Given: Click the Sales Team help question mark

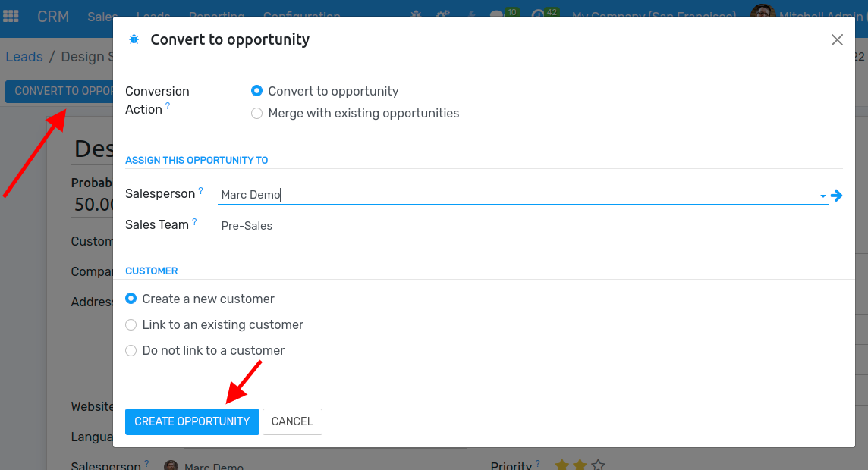Looking at the screenshot, I should tap(194, 221).
